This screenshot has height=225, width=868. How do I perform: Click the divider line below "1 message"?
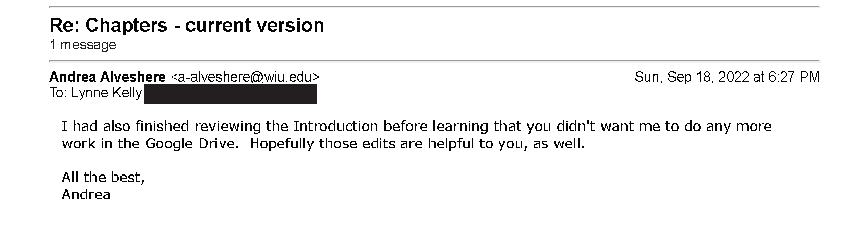point(434,60)
